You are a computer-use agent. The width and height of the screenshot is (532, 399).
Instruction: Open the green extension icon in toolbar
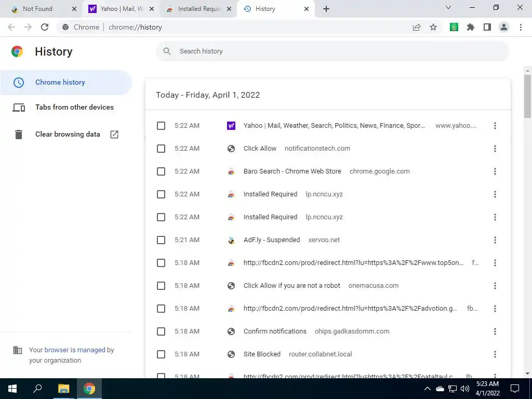[454, 27]
